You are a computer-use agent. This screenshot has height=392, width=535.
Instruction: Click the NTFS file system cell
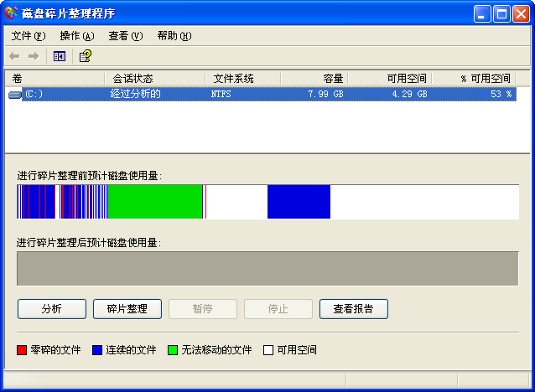click(221, 94)
